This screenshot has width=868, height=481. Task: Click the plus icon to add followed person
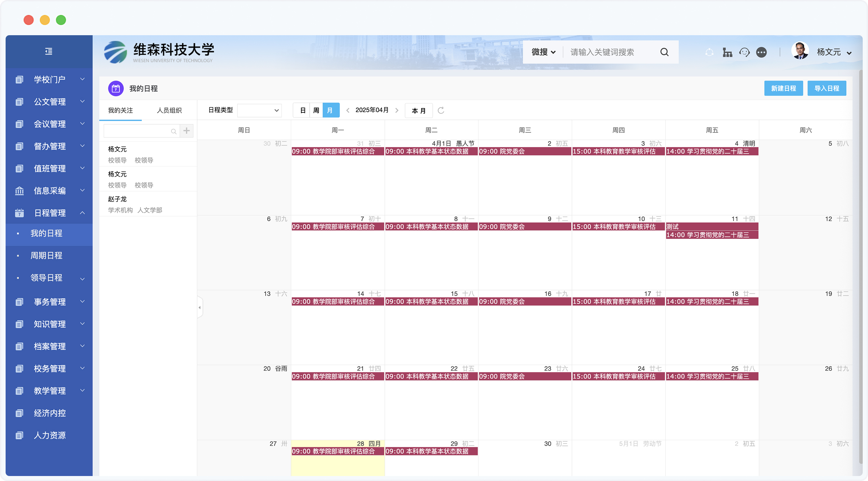(186, 131)
